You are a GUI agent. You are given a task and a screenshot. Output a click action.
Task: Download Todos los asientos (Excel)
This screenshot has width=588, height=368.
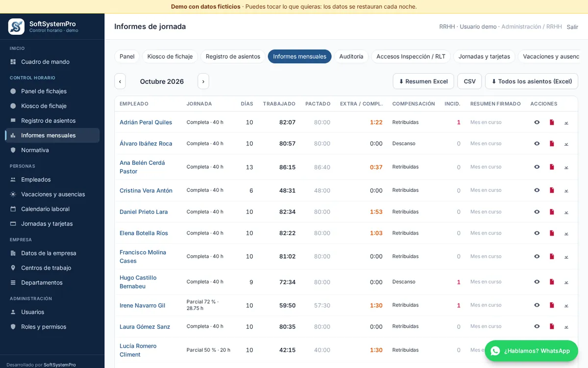pos(532,81)
